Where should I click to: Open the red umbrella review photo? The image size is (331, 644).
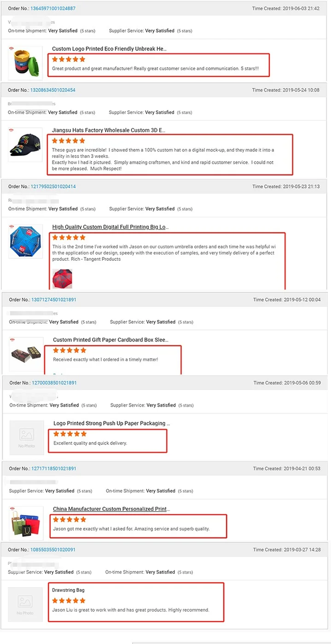(x=62, y=279)
